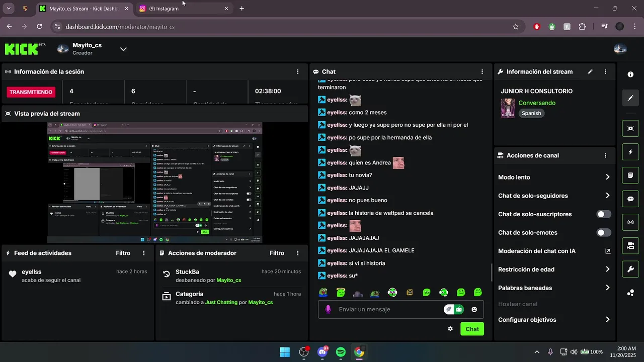Toggle the moderator actions document sidebar icon
This screenshot has width=644, height=362.
point(630,175)
